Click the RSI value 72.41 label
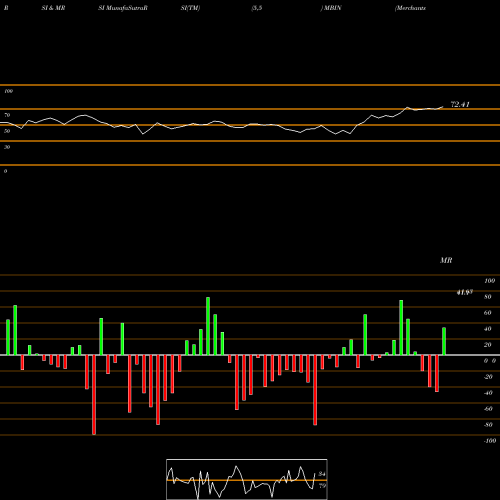The height and width of the screenshot is (500, 500). [x=460, y=104]
